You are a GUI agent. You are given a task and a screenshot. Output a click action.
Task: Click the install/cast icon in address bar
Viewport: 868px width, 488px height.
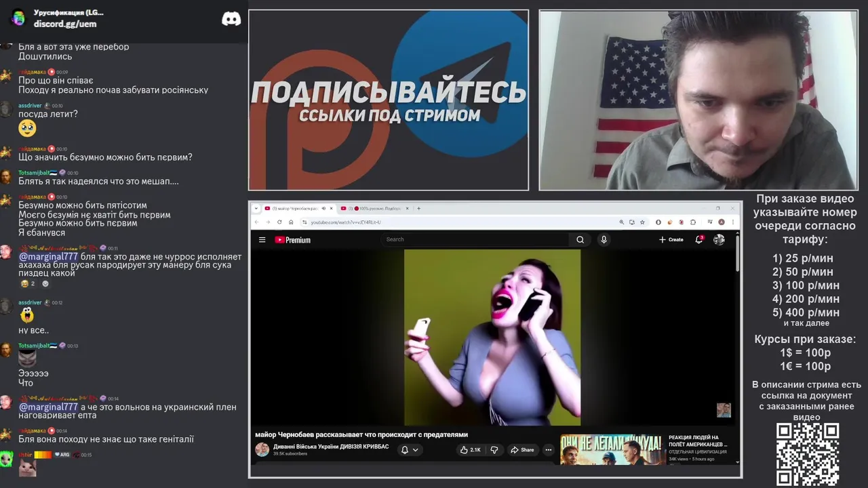(632, 222)
